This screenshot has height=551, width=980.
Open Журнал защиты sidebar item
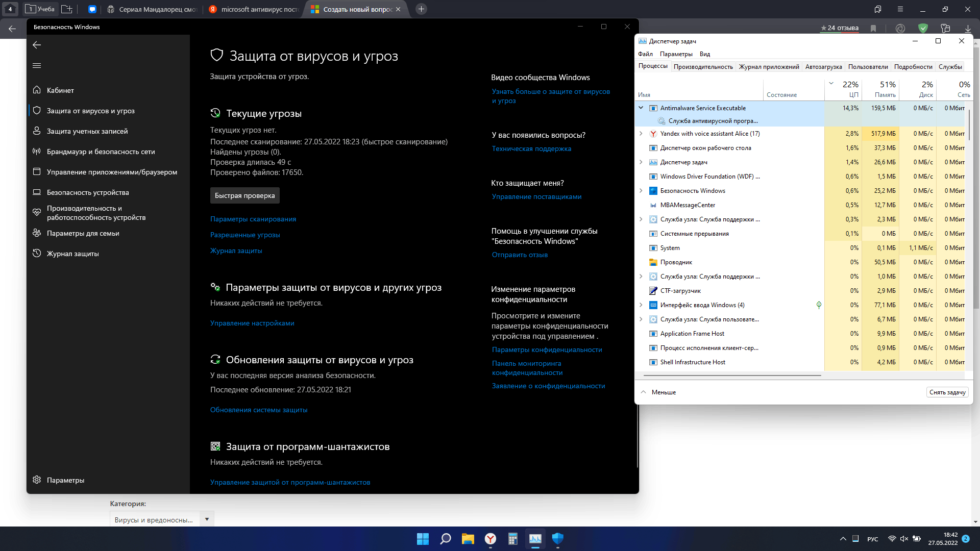(72, 253)
